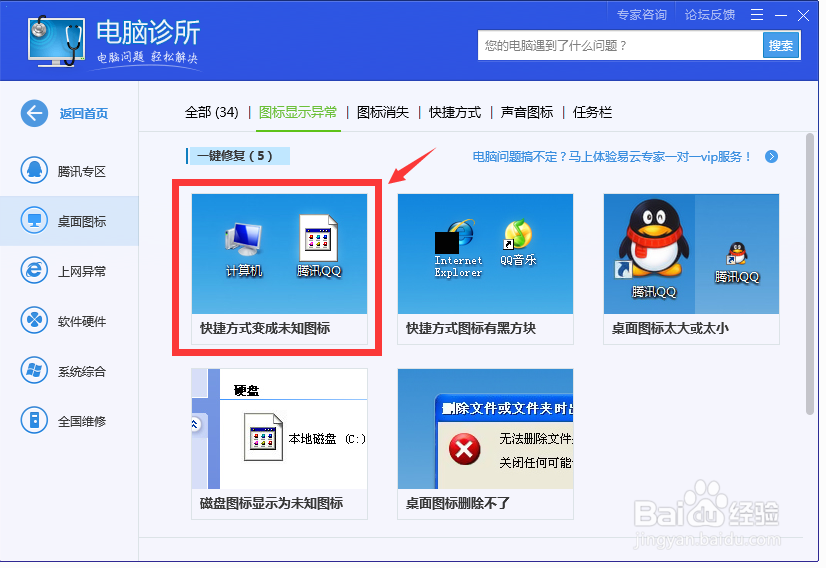Click the 快捷方式图标有黑方块 caption text

pyautogui.click(x=471, y=328)
